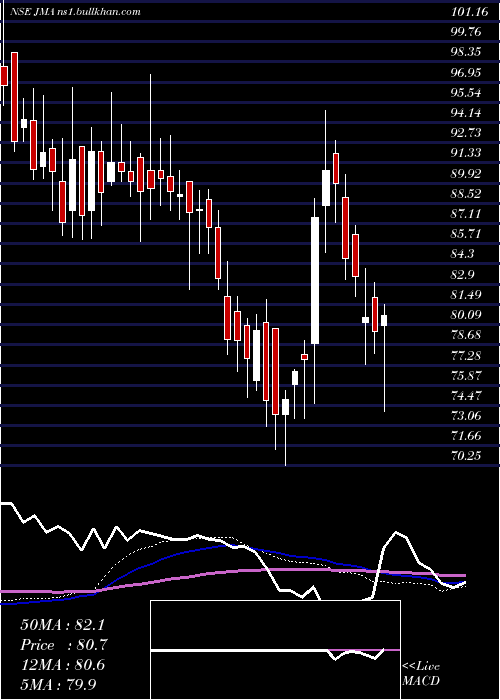Click the 12MA : 80.6 readout

63,665
